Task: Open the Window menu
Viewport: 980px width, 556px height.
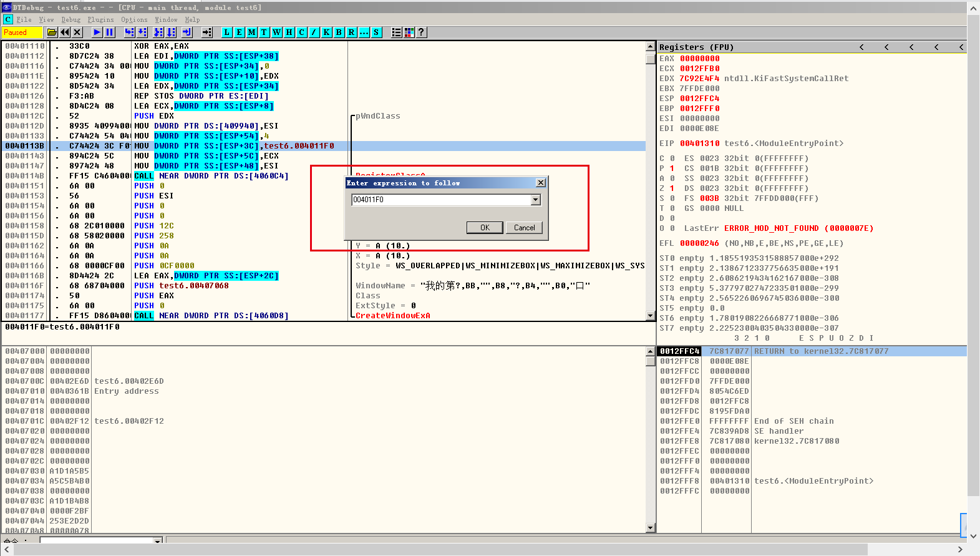Action: [167, 20]
